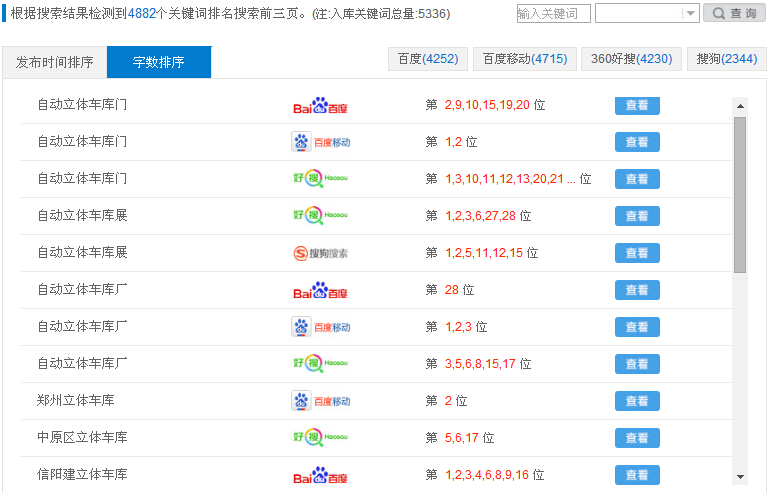
Task: Click 查看 for 郑州立体车库 row
Action: (637, 401)
